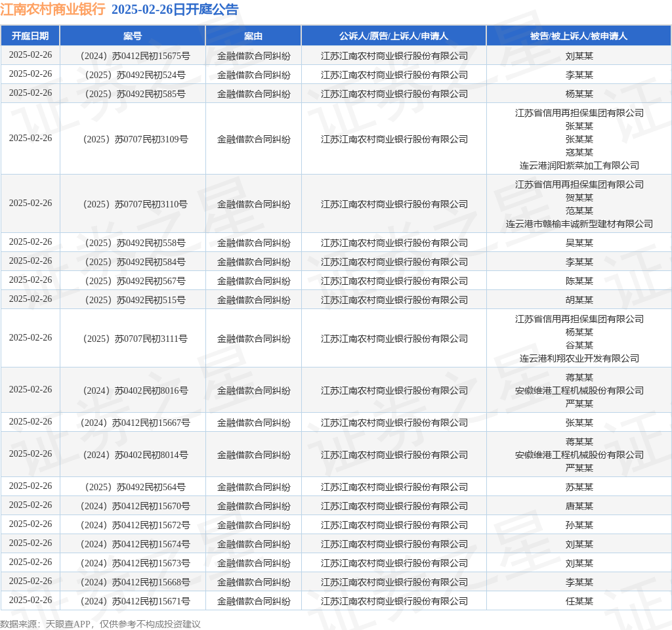The image size is (672, 630).
Task: Click the defendant cell 任某某
Action: click(x=579, y=601)
